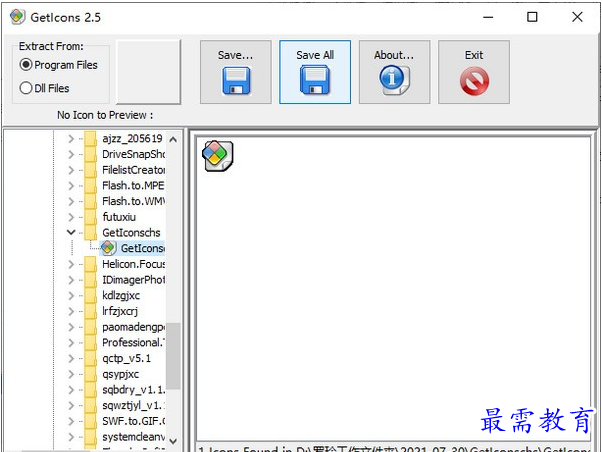Screen dimensions: 602x452
Task: Expand the kdlzgjxc folder node
Action: click(71, 295)
